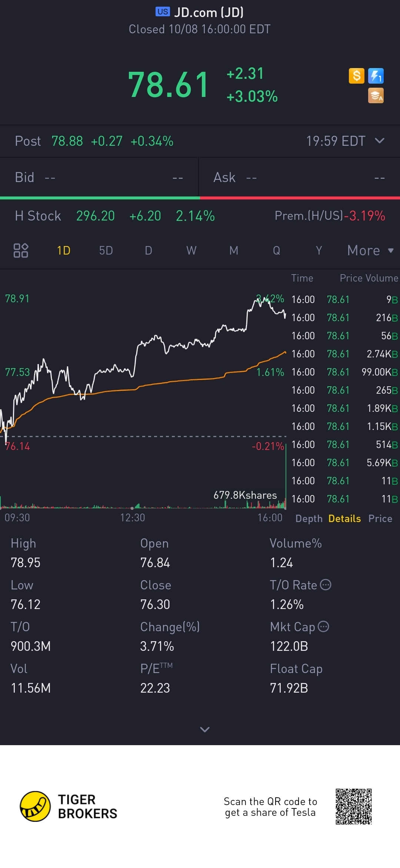Switch to the D daily chart tab
Screen dimensions: 400x868
click(x=149, y=250)
